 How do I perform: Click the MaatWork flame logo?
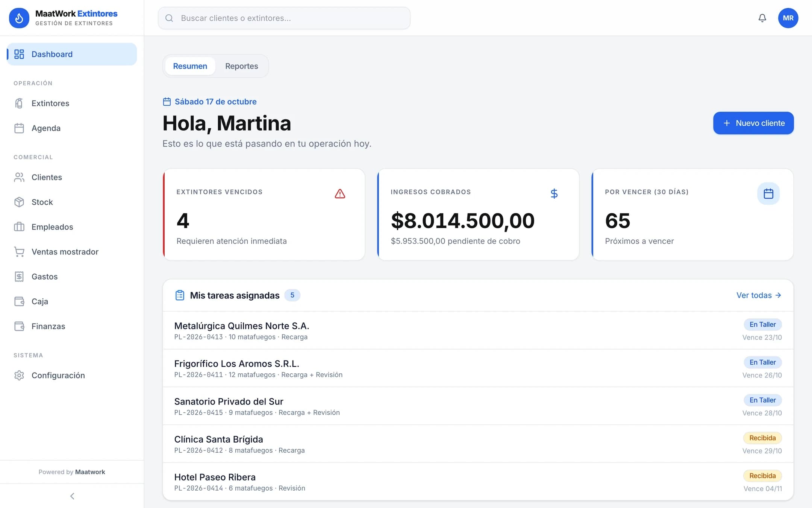point(19,18)
